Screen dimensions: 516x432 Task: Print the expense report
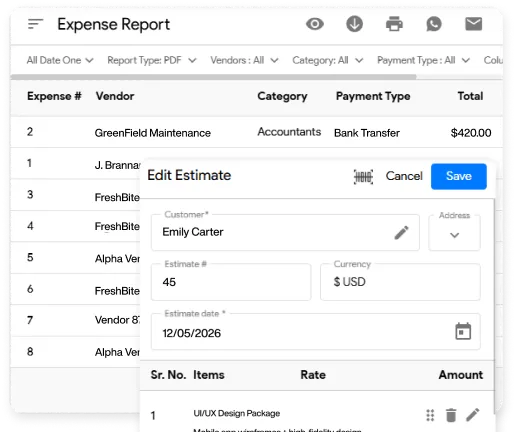pyautogui.click(x=394, y=24)
